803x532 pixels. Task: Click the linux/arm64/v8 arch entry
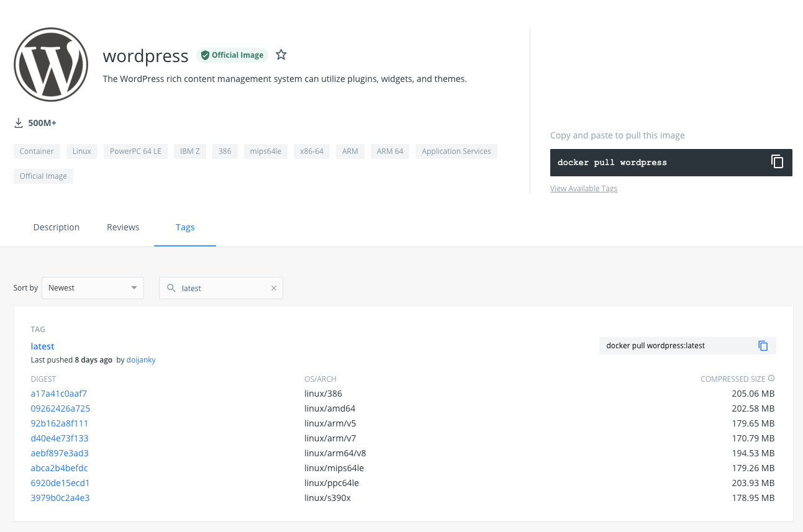click(335, 453)
